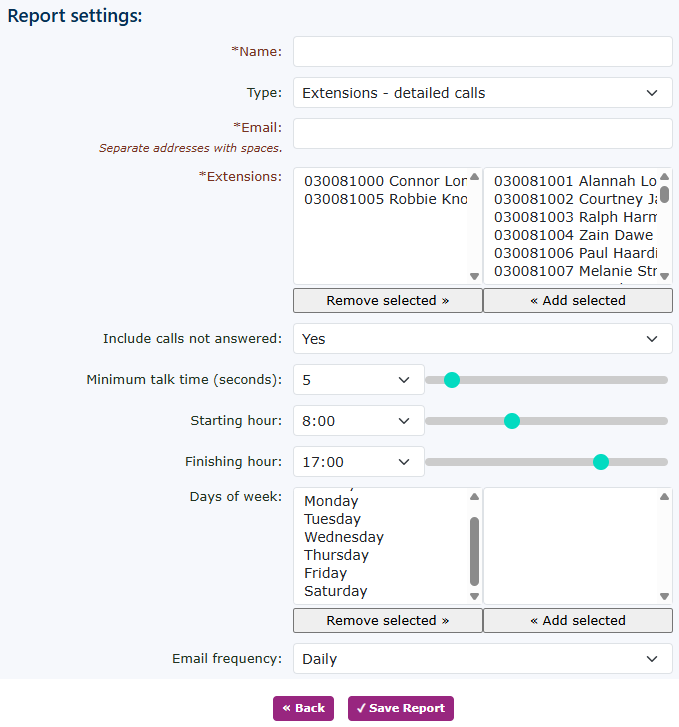
Task: Click the Name text field
Action: [482, 51]
